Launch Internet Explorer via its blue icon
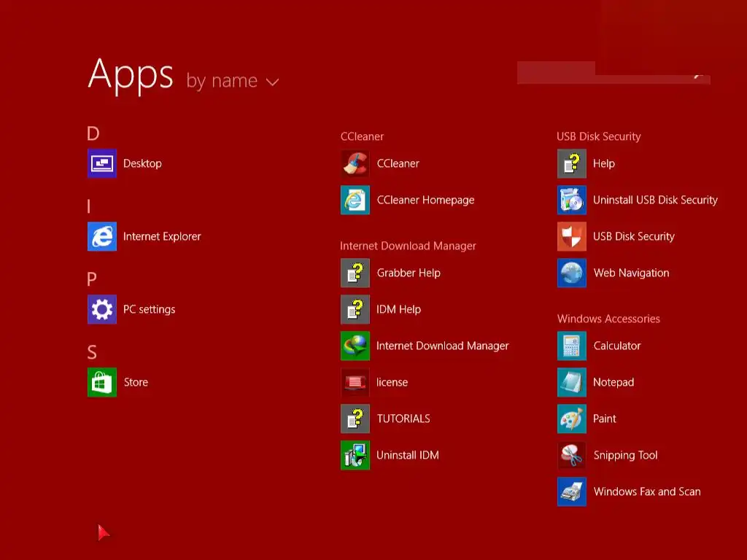Image resolution: width=747 pixels, height=560 pixels. pyautogui.click(x=102, y=236)
